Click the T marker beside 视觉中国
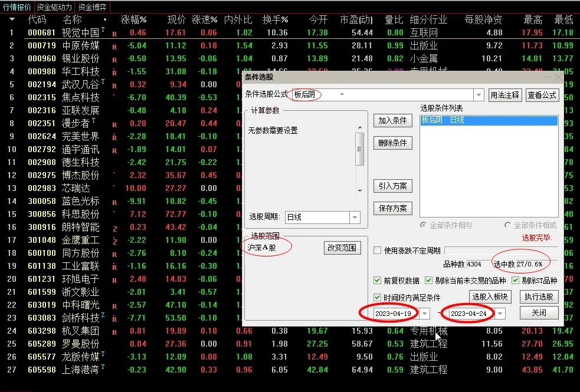Screen dimensions: 580x392 click(x=103, y=29)
